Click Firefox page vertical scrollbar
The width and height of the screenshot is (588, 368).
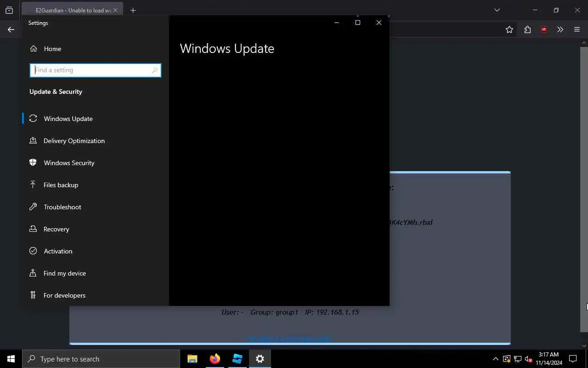pos(584,189)
